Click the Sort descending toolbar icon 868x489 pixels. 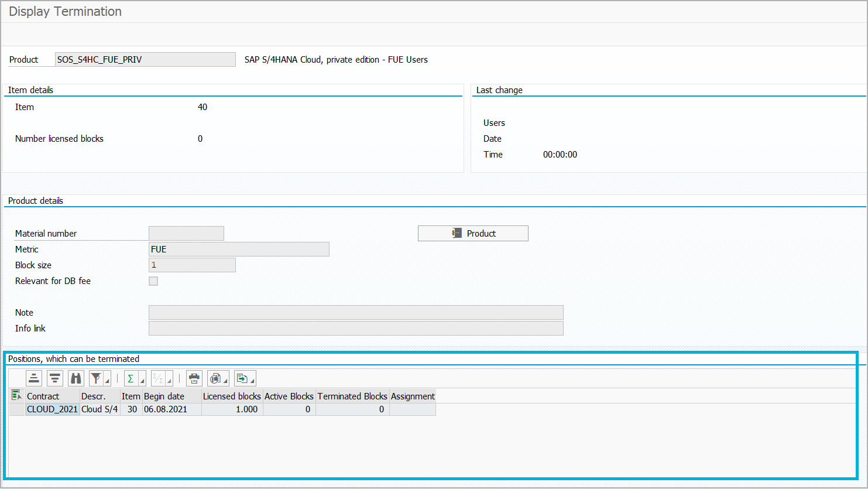tap(55, 378)
